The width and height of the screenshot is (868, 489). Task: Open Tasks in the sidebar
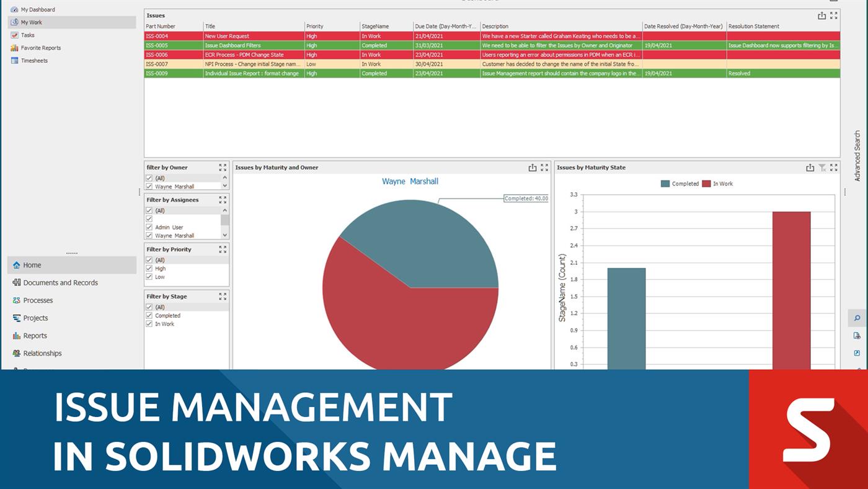27,35
